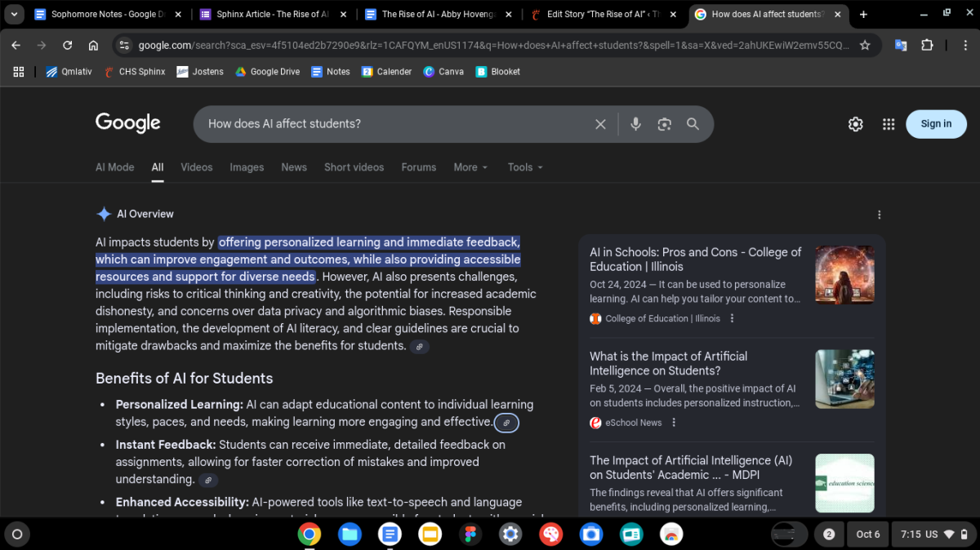Open the Tools dropdown
This screenshot has width=980, height=550.
(x=524, y=167)
